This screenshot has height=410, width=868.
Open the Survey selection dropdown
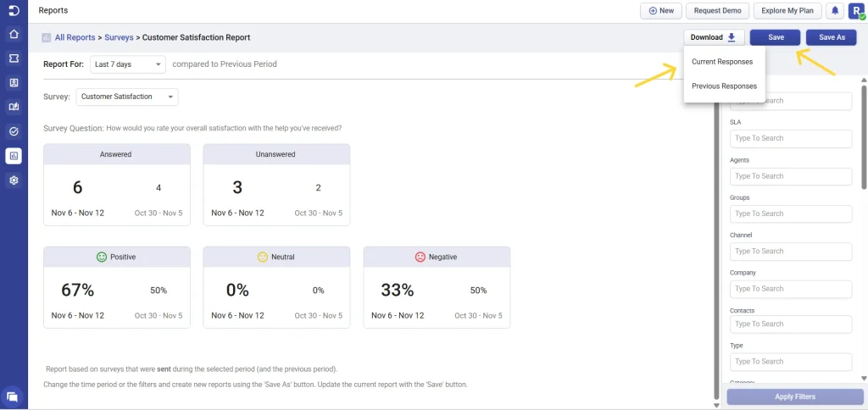coord(127,97)
